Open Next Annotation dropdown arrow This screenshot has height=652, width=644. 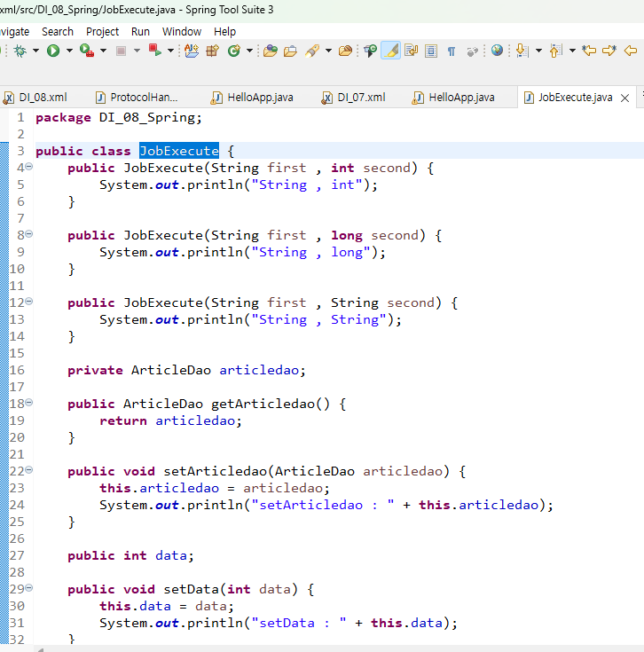(x=538, y=51)
